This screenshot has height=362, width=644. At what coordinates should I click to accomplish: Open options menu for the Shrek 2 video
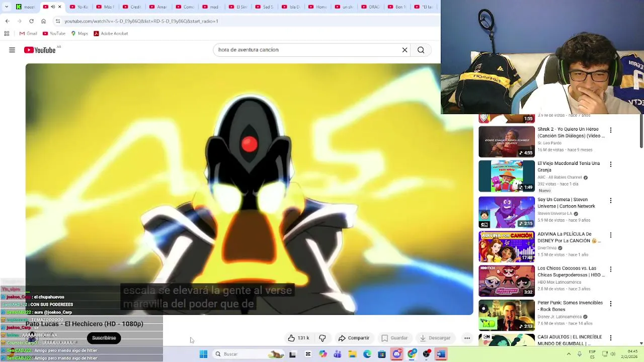tap(611, 130)
